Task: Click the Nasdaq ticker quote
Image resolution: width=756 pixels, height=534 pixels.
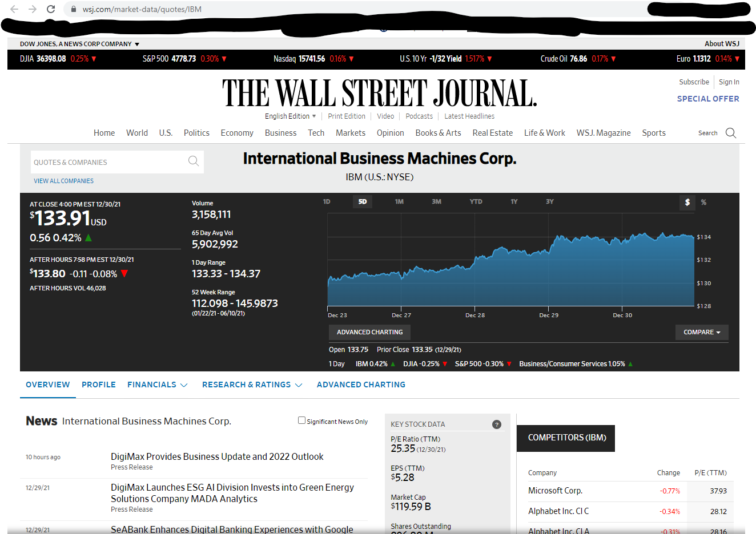Action: coord(313,59)
